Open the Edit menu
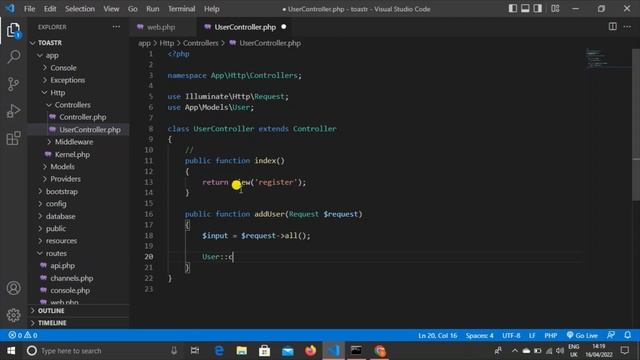Image resolution: width=640 pixels, height=360 pixels. (50, 9)
